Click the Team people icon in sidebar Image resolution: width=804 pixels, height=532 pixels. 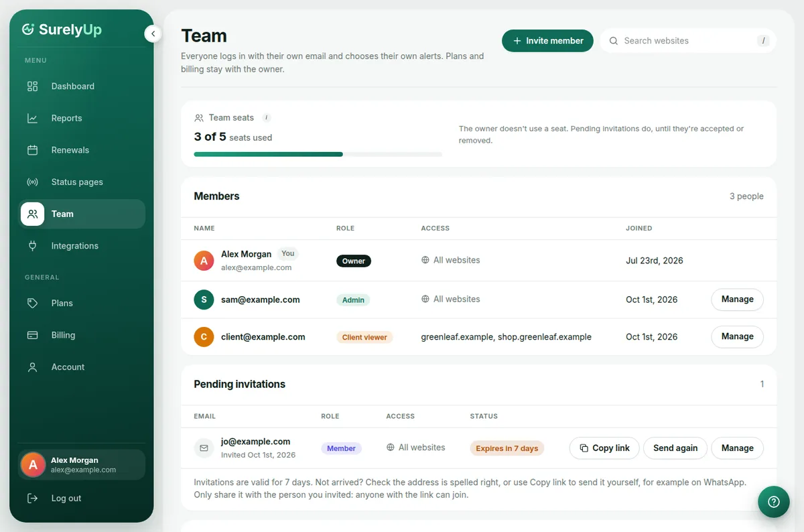coord(32,214)
